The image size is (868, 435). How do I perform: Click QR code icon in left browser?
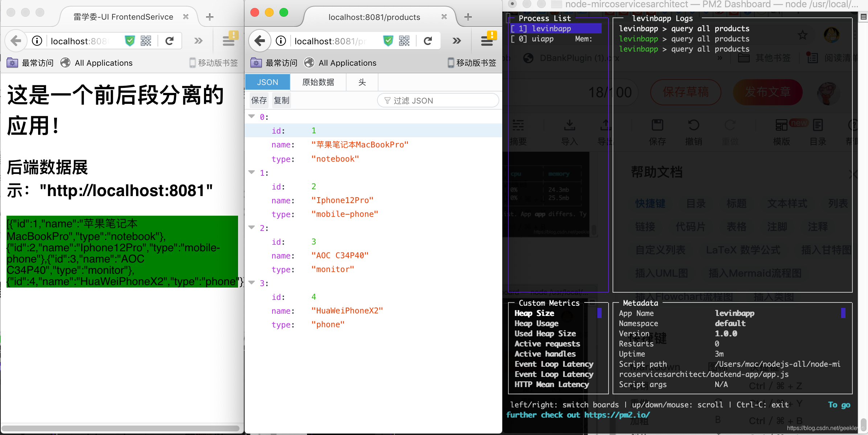tap(146, 41)
